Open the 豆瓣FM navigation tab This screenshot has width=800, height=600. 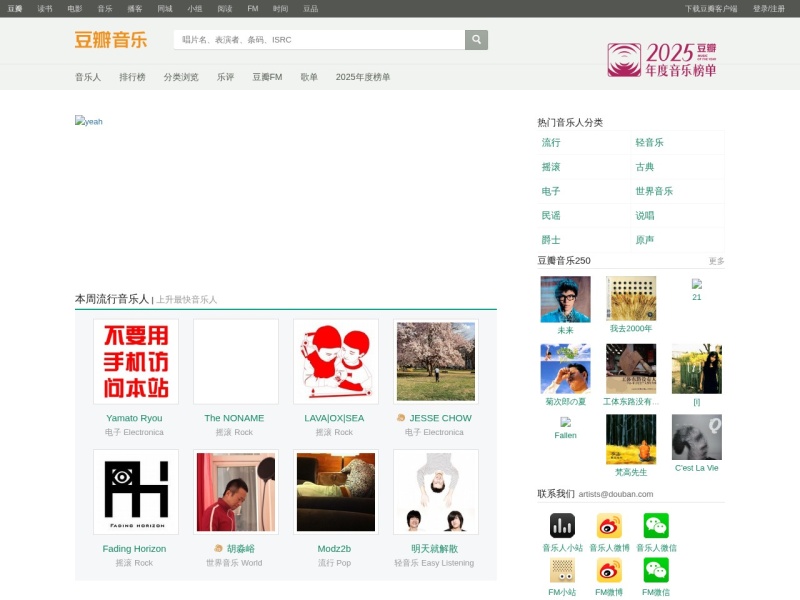[x=267, y=77]
